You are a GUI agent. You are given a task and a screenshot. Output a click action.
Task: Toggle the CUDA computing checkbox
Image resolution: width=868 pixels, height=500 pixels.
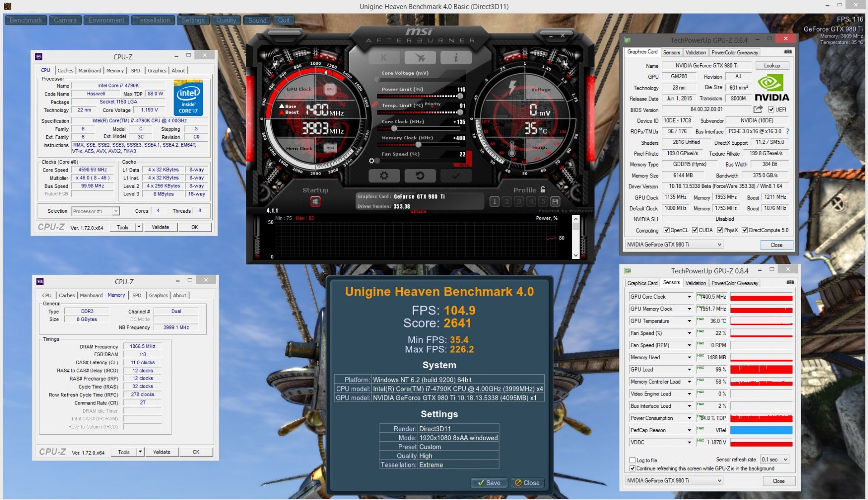(x=695, y=230)
